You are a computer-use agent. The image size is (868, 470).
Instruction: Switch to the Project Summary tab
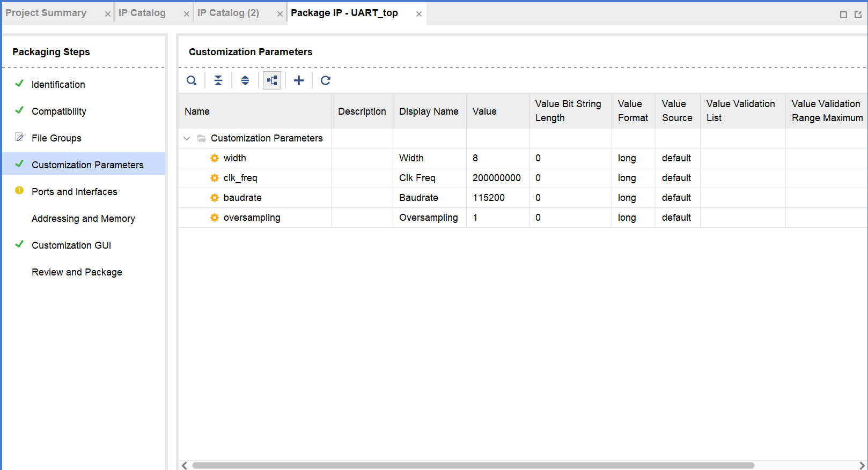pyautogui.click(x=46, y=13)
